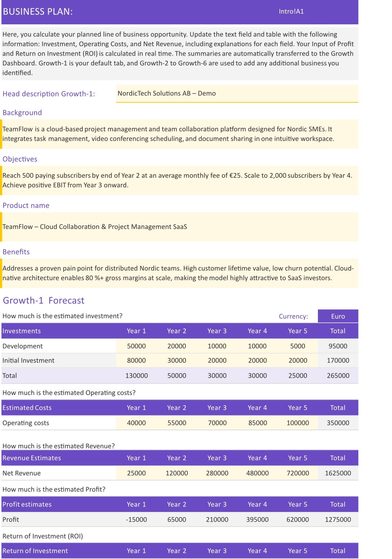Edit the Head description Growth-1 field
392x559 pixels.
pyautogui.click(x=237, y=93)
